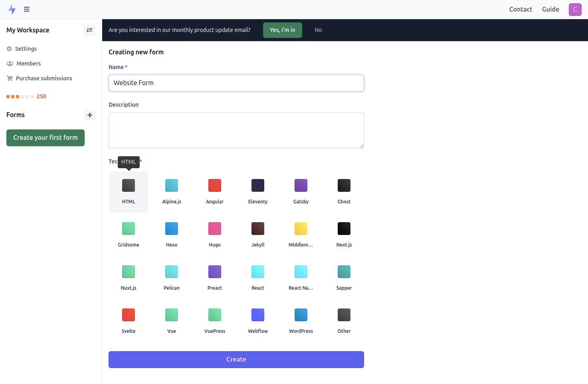The width and height of the screenshot is (588, 384).
Task: Click the plus icon next to Forms
Action: point(89,115)
